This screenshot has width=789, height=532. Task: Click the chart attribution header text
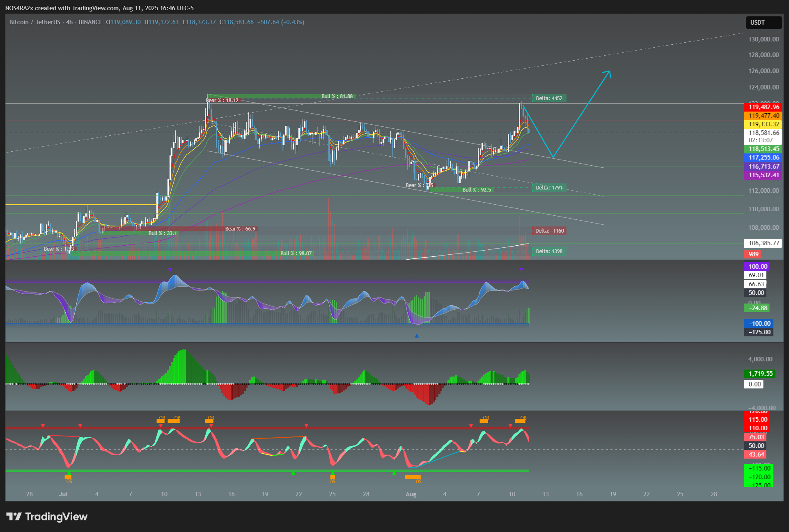[100, 8]
